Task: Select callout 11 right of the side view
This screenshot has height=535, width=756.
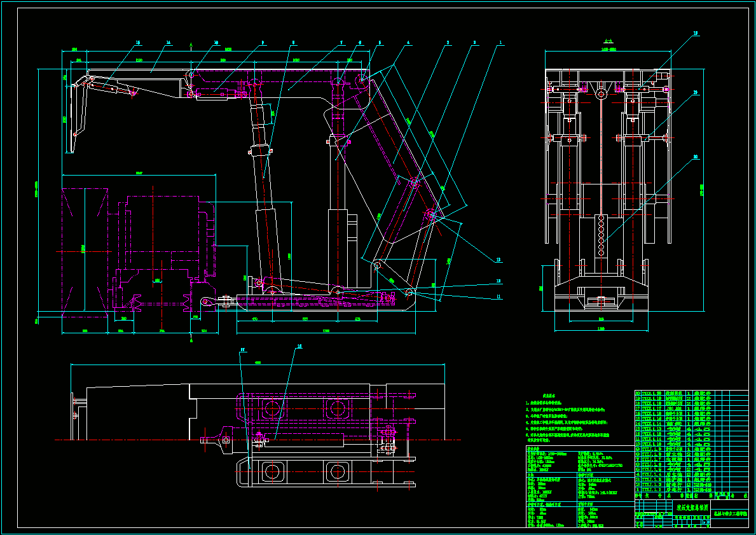Action: 498,296
